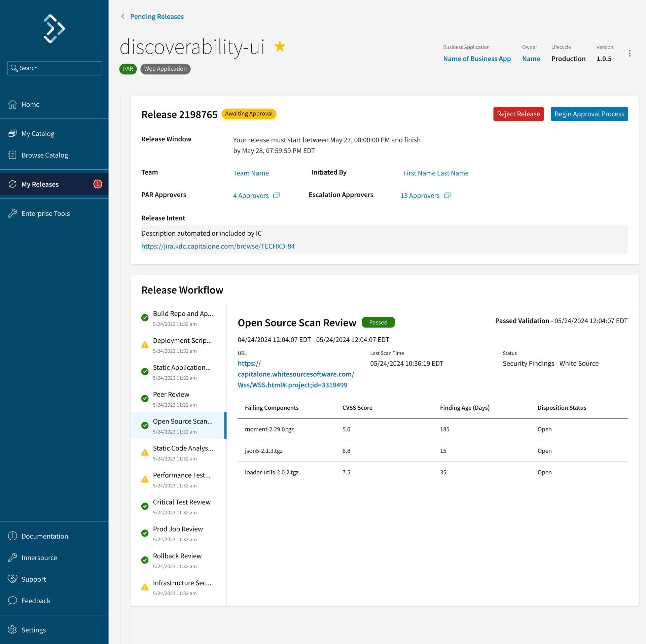
Task: Open the Name of Business App link
Action: point(477,59)
